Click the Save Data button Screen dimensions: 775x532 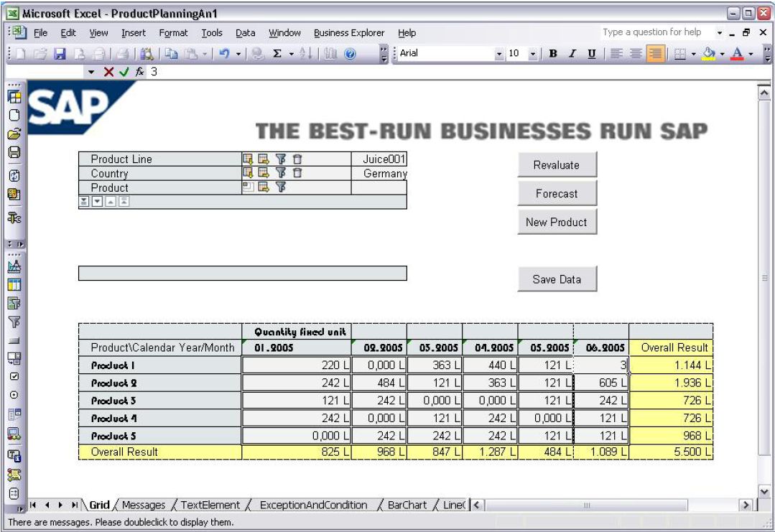click(557, 279)
